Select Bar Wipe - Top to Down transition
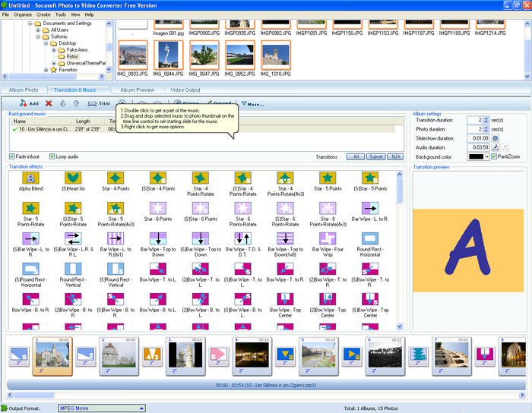 158,244
